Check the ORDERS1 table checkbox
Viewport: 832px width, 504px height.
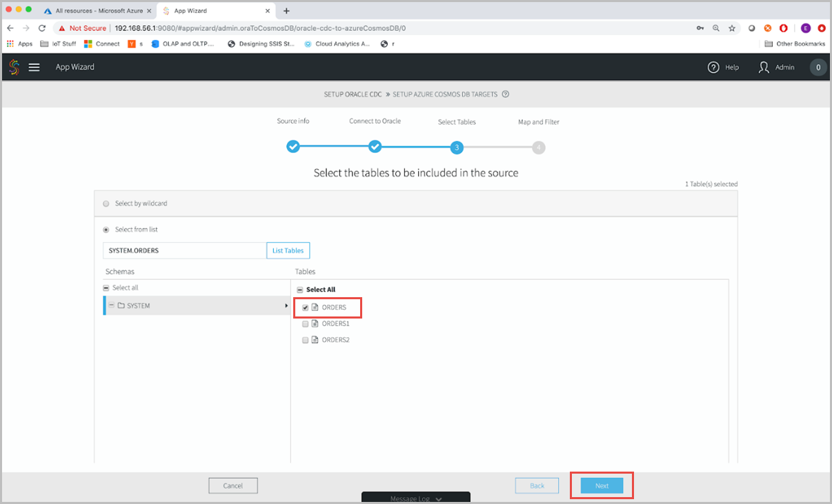coord(304,323)
